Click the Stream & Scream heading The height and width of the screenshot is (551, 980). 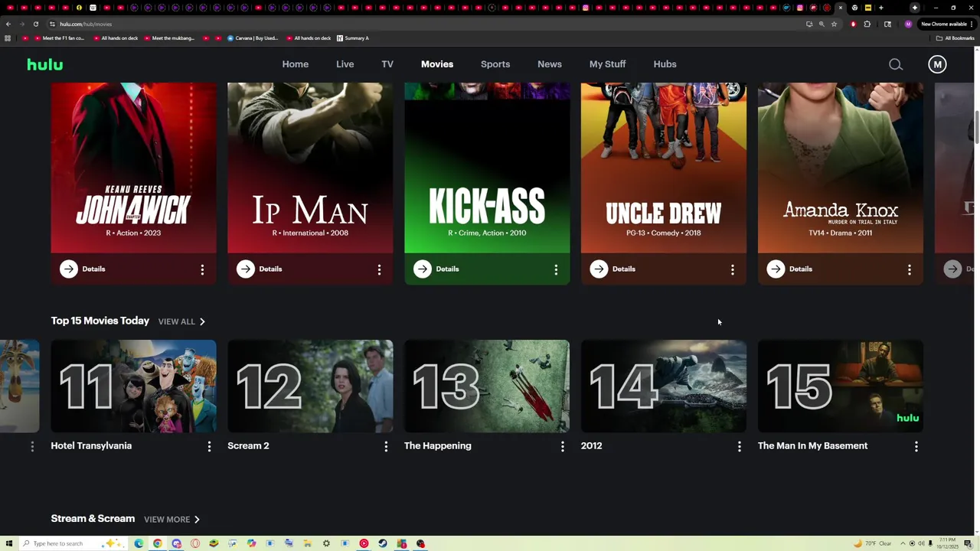tap(93, 519)
